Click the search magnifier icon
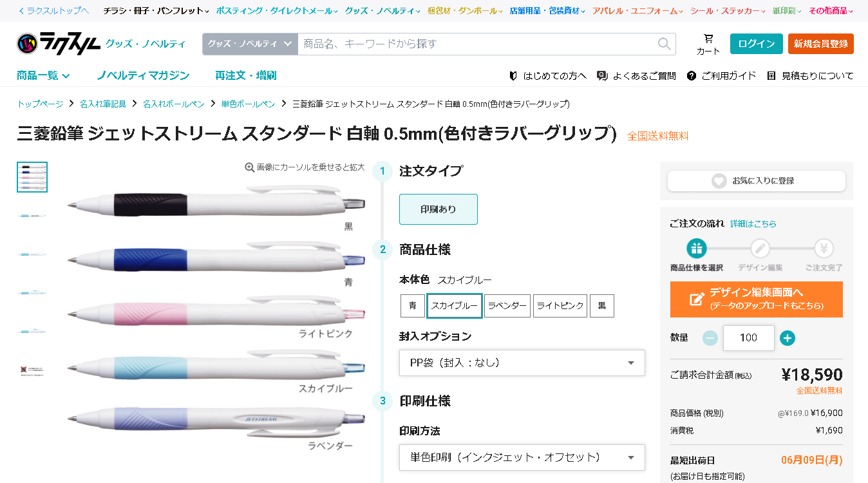 tap(664, 44)
